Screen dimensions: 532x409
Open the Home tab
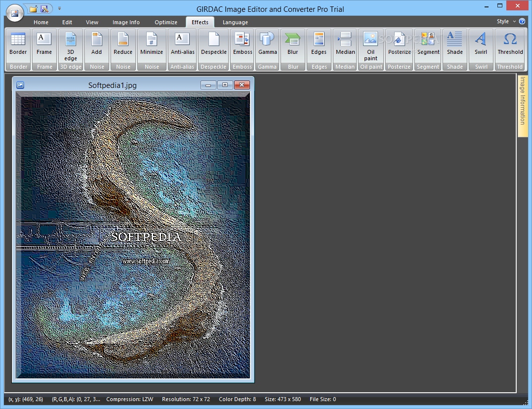click(41, 22)
